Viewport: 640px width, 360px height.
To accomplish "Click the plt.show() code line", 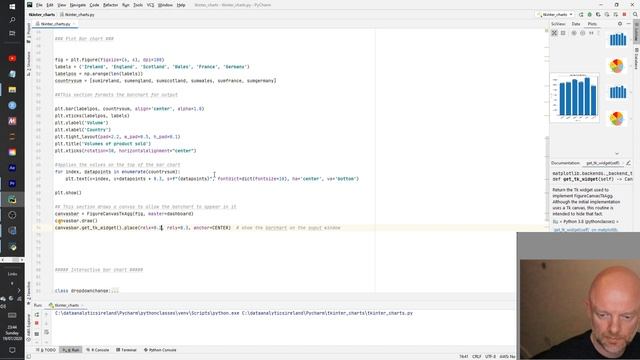I will (68, 193).
